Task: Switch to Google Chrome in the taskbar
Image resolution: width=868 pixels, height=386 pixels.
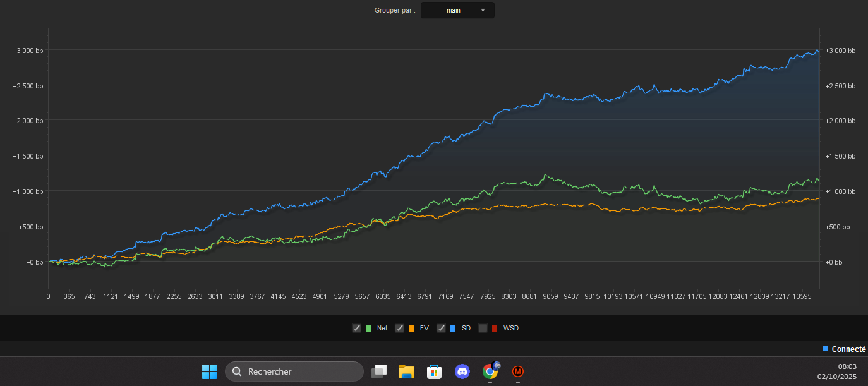Action: (x=490, y=371)
